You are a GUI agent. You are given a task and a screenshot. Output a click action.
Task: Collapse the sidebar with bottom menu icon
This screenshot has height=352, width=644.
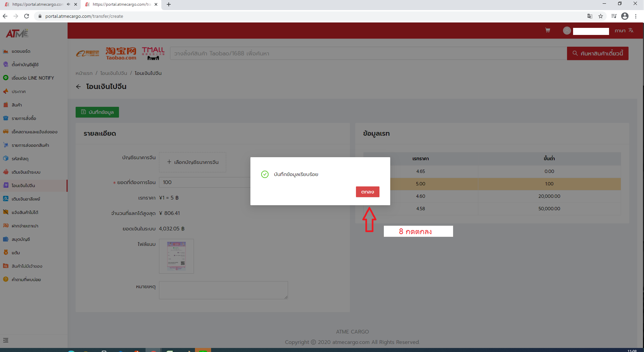pyautogui.click(x=6, y=340)
